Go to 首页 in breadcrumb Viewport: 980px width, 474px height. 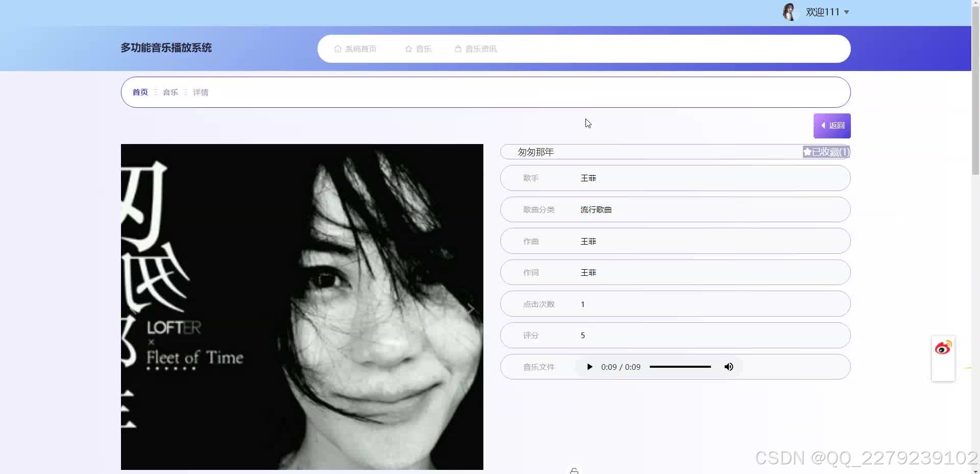[140, 92]
